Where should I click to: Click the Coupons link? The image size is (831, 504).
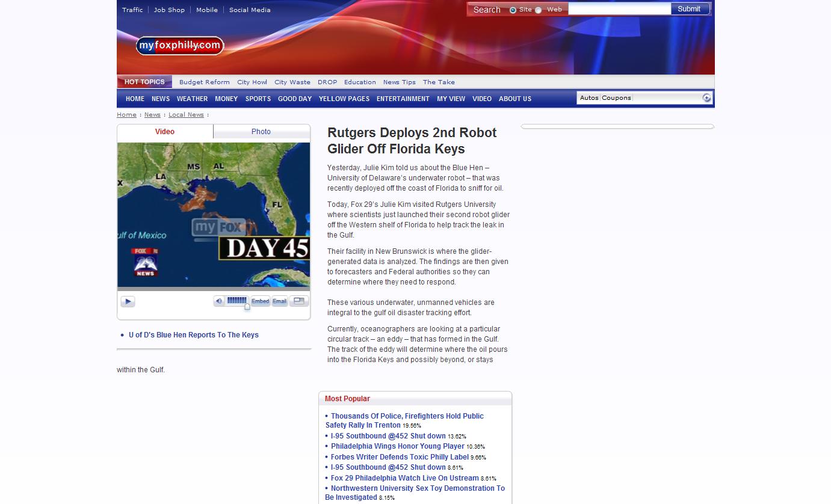(x=616, y=97)
